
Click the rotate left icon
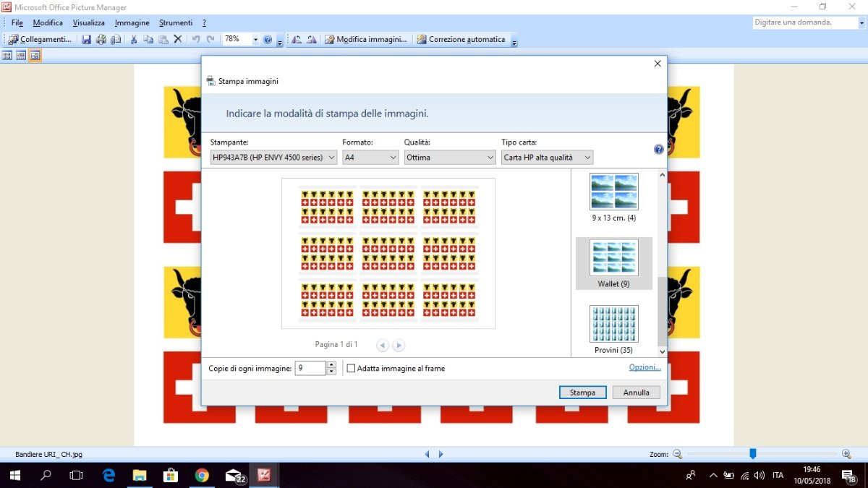click(297, 39)
